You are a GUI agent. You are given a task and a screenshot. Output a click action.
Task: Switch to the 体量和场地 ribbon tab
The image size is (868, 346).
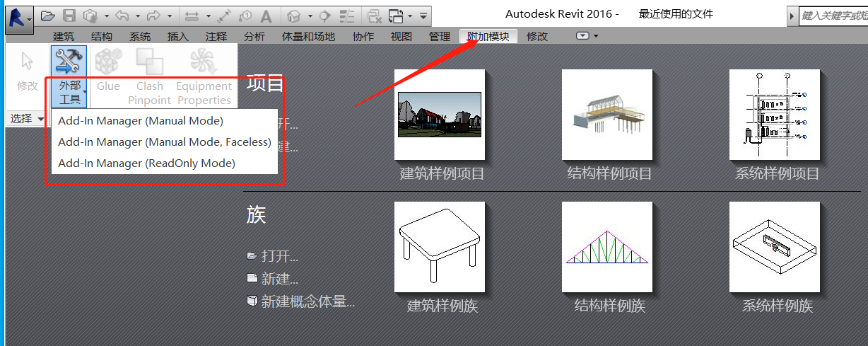tap(308, 36)
